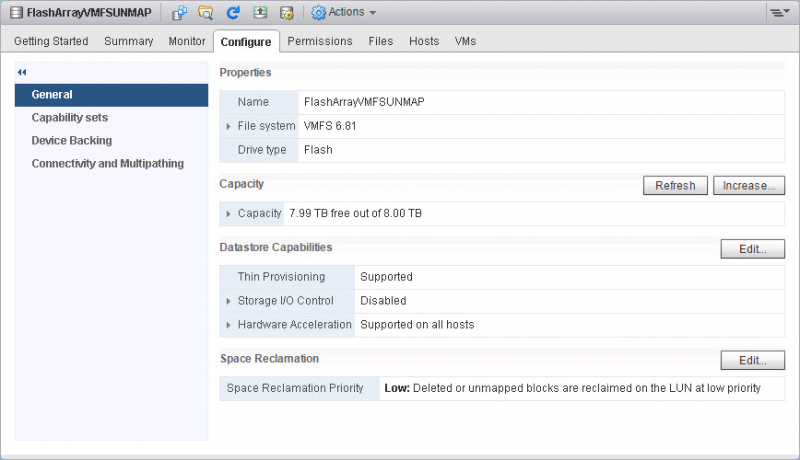Click the Name label in Properties table
This screenshot has width=800, height=460.
click(x=253, y=102)
